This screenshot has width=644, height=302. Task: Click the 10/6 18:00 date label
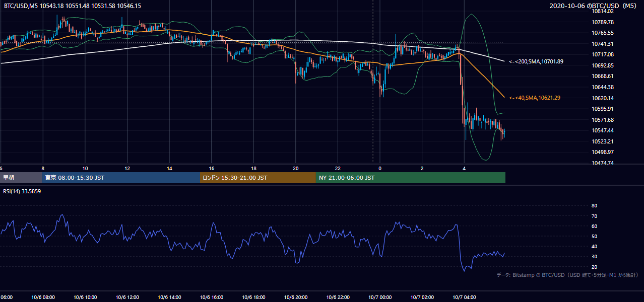(x=254, y=297)
